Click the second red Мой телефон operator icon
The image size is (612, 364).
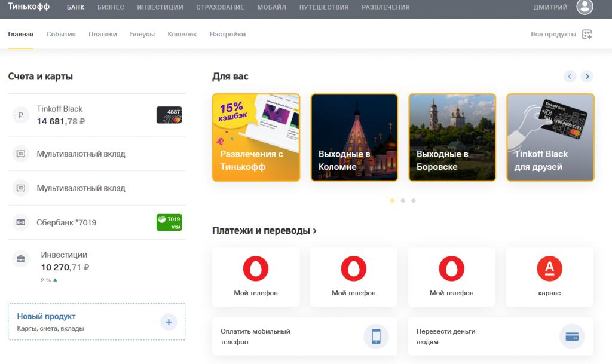coord(354,268)
